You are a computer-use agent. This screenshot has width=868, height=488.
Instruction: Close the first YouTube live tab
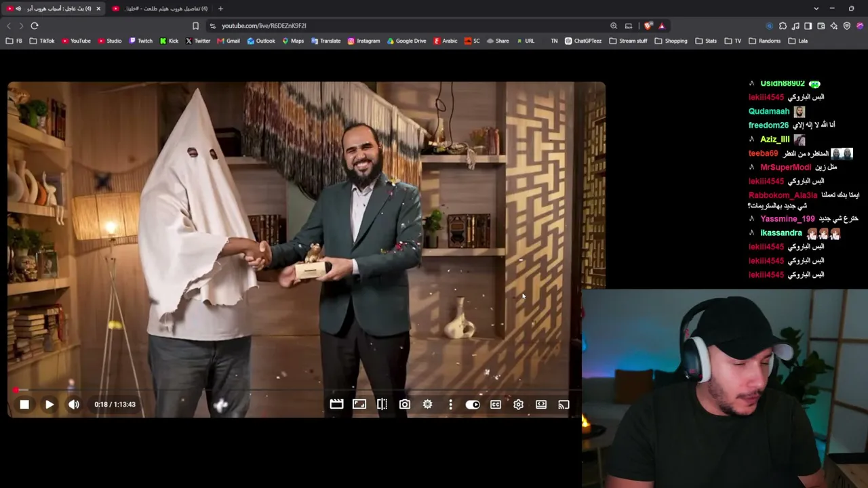pos(98,9)
